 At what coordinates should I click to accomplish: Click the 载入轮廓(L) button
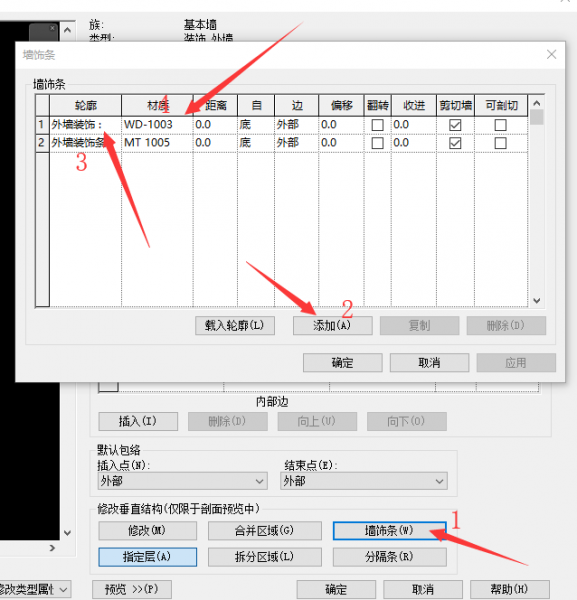[235, 326]
